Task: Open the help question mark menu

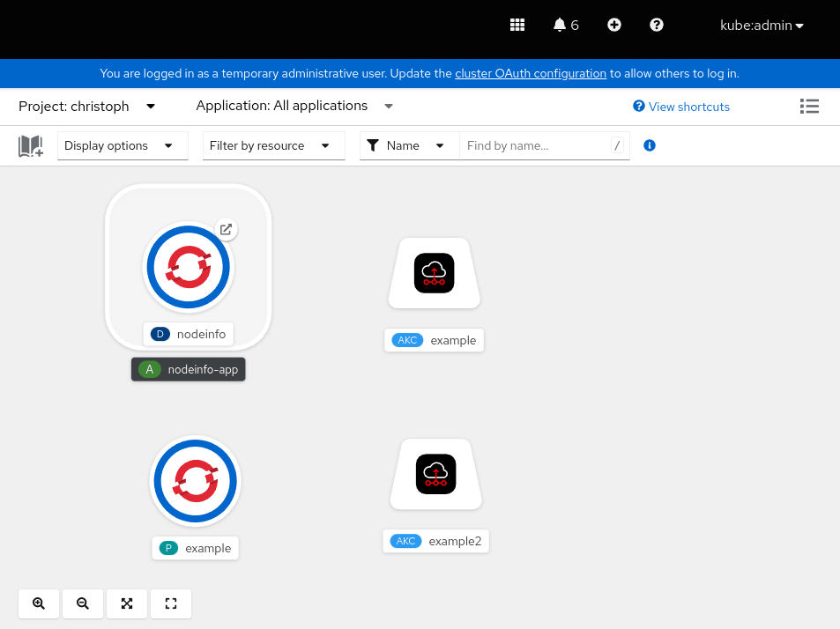Action: (657, 26)
